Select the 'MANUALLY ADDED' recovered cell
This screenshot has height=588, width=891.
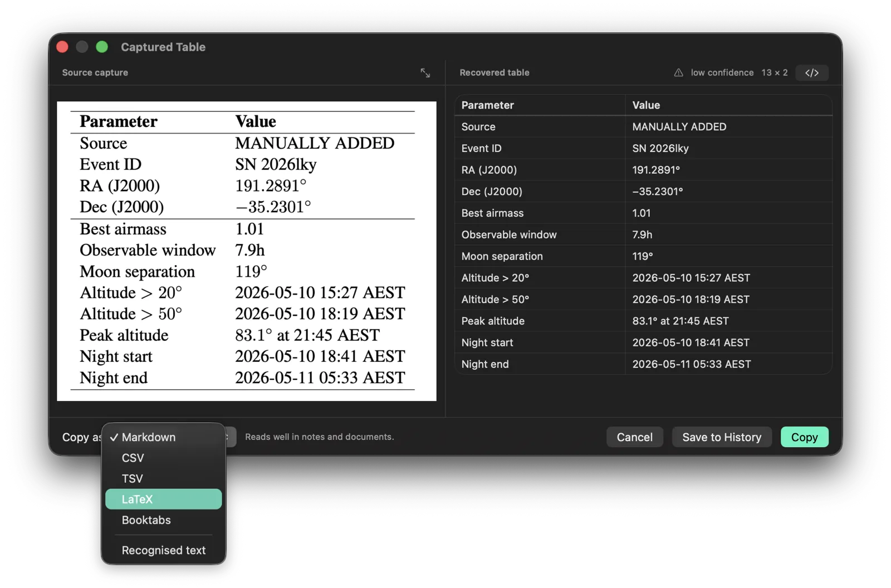click(728, 126)
